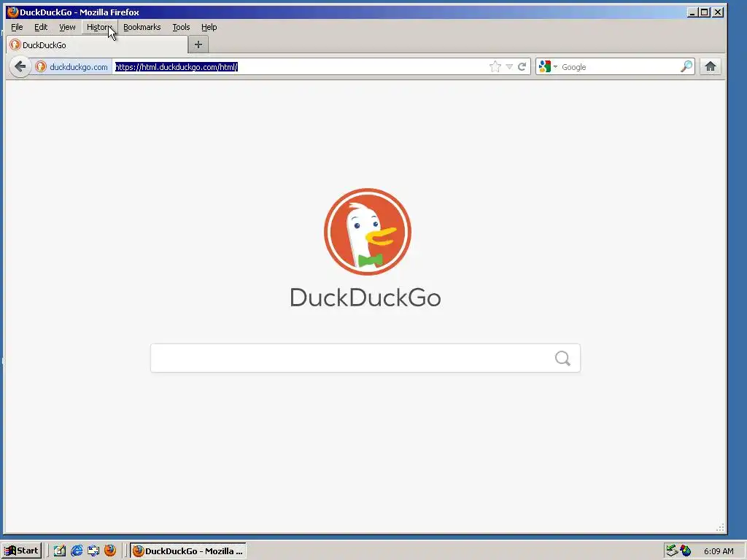Open the search engine selector dropdown

pyautogui.click(x=548, y=66)
